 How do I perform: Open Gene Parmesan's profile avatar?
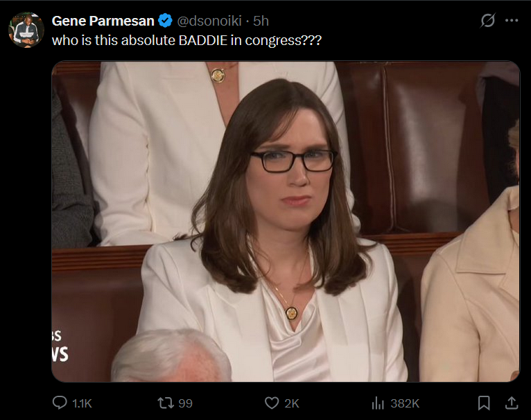26,30
